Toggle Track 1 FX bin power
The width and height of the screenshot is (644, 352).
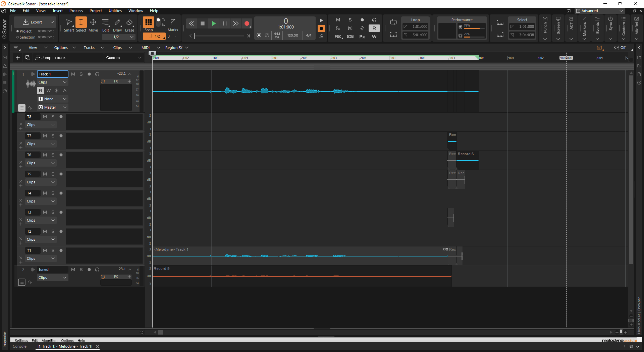(x=103, y=81)
